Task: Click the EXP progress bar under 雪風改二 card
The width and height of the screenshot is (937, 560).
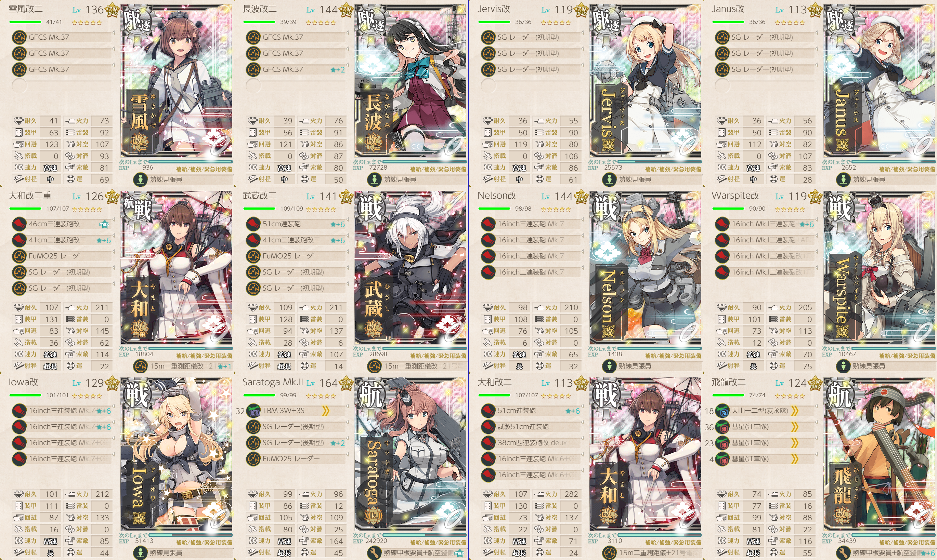Action: (x=191, y=161)
